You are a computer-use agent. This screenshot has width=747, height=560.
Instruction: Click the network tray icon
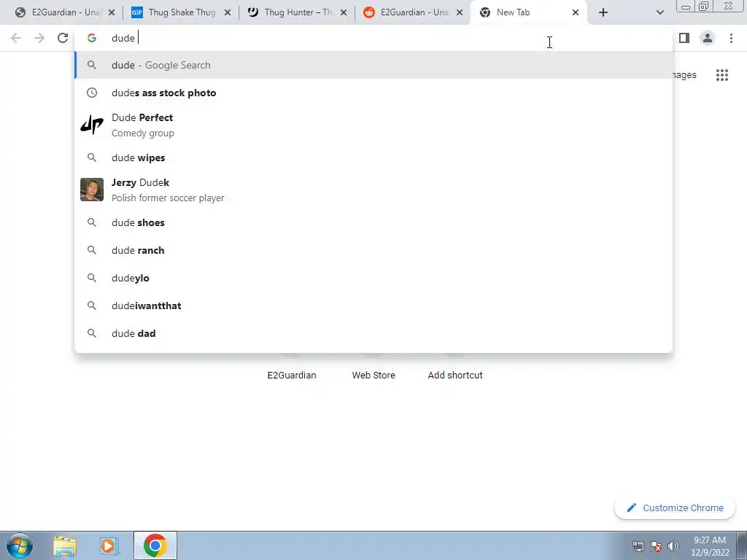(638, 546)
